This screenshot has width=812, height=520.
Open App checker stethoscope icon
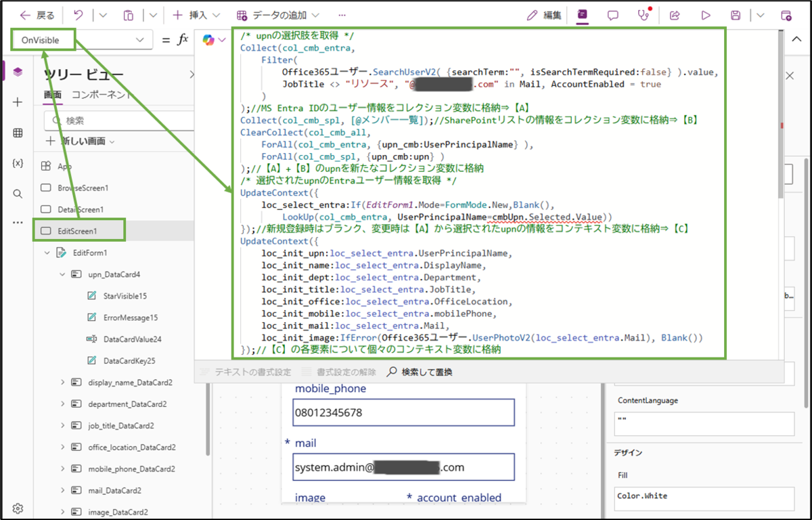(644, 15)
